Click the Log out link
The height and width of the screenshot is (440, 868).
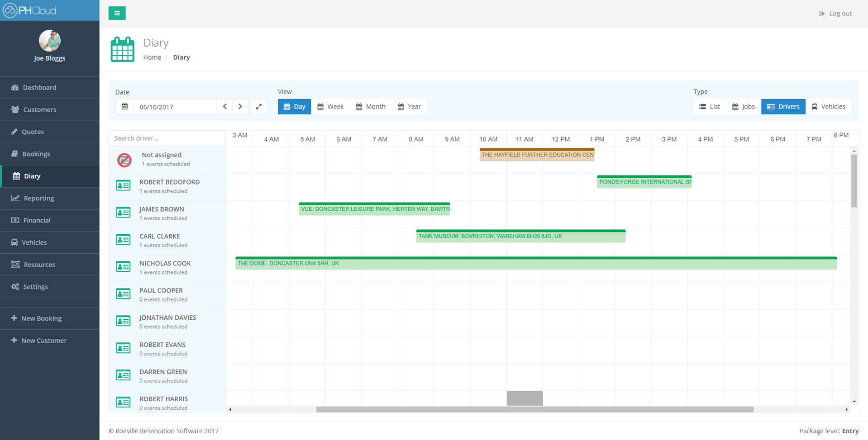[x=835, y=14]
